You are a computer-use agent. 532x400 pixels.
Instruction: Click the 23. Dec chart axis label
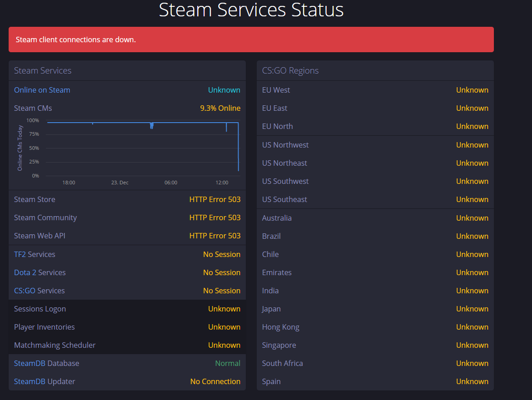pos(120,183)
